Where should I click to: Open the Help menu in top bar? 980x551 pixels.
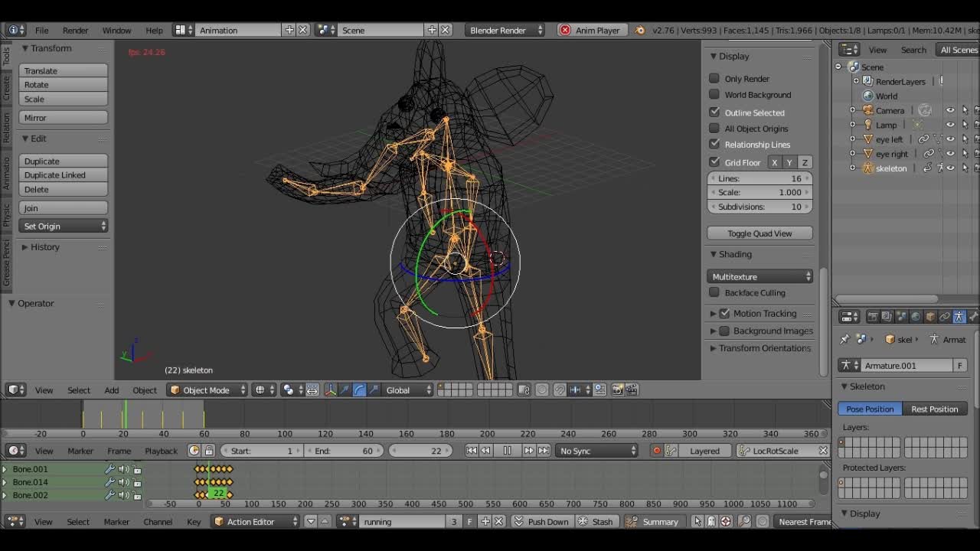(154, 31)
